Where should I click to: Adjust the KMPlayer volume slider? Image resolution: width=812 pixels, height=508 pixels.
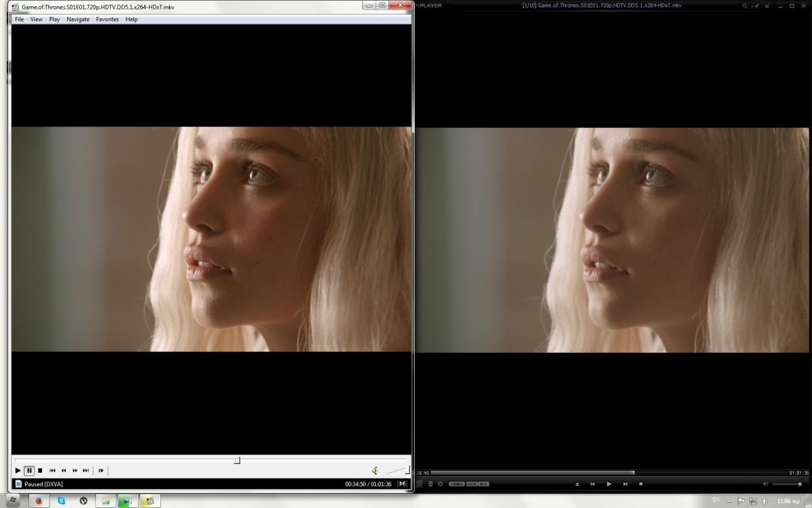pyautogui.click(x=788, y=484)
